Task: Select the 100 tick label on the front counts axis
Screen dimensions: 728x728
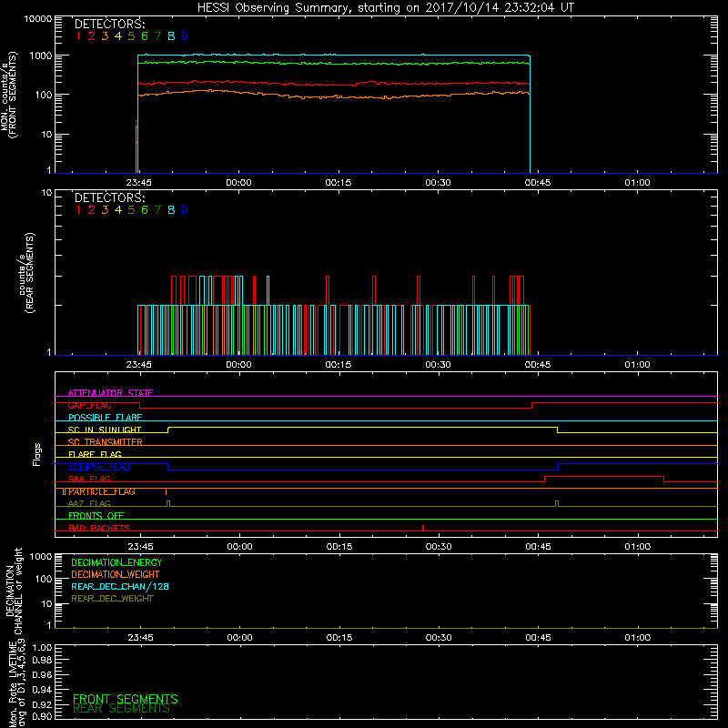Action: (x=44, y=95)
